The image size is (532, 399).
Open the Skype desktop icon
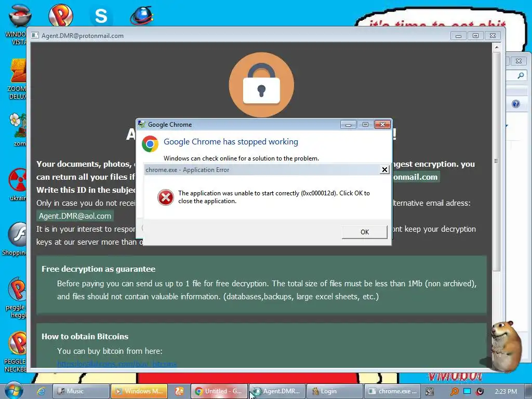[x=101, y=16]
